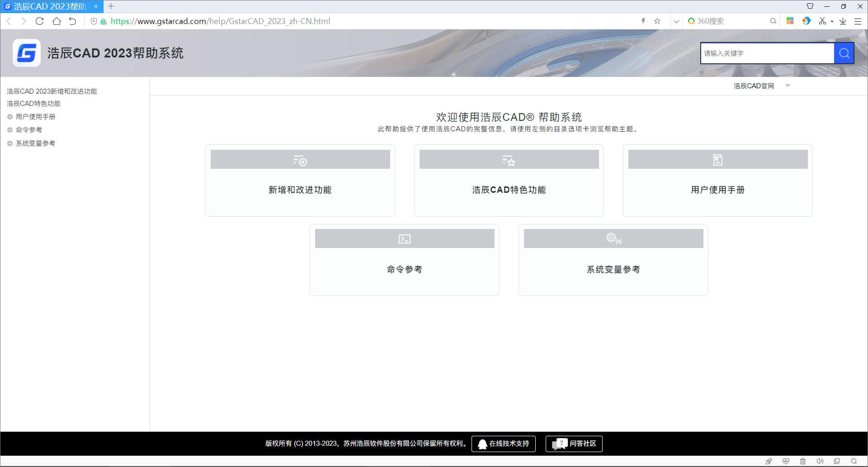868x467 pixels.
Task: Expand the 用户使用手册 tree node
Action: tap(10, 117)
